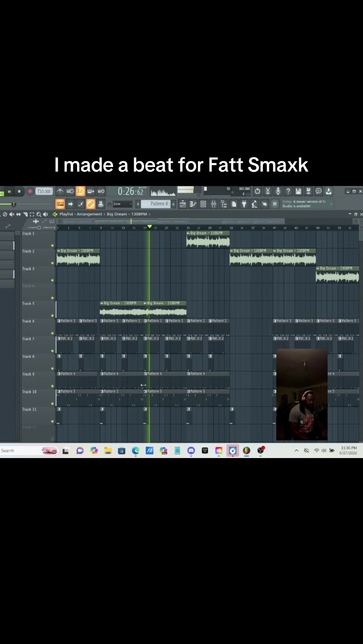Click the Windows taskbar Search box

(29, 450)
